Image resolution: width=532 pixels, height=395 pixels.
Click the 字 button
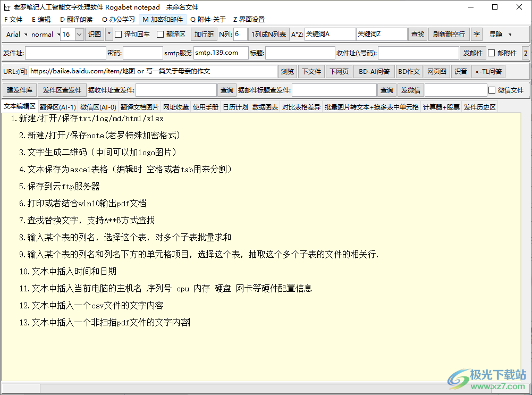pos(477,34)
